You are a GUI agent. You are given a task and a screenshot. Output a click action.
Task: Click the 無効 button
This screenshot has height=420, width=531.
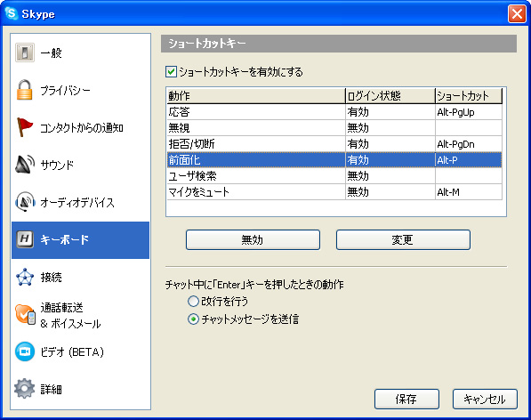[253, 239]
